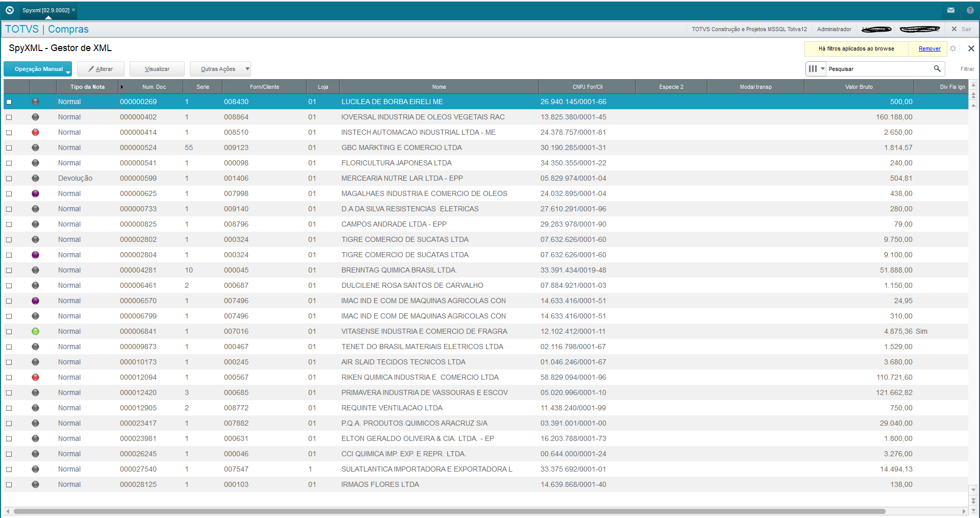The width and height of the screenshot is (980, 518).
Task: Click the red status indicator for INSTECH AUTOMACAO
Action: 35,132
